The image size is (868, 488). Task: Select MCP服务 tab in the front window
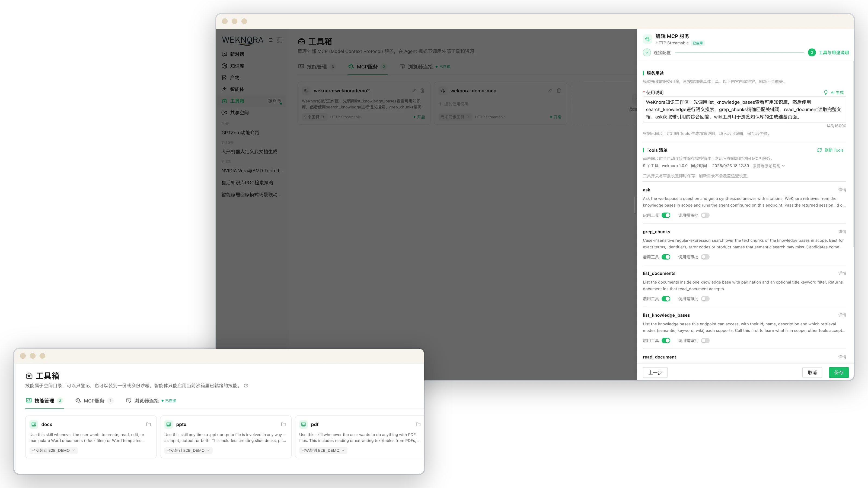(x=94, y=401)
